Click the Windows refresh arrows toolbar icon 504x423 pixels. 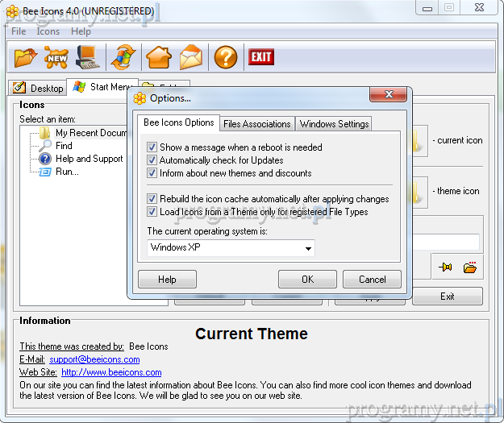[123, 57]
